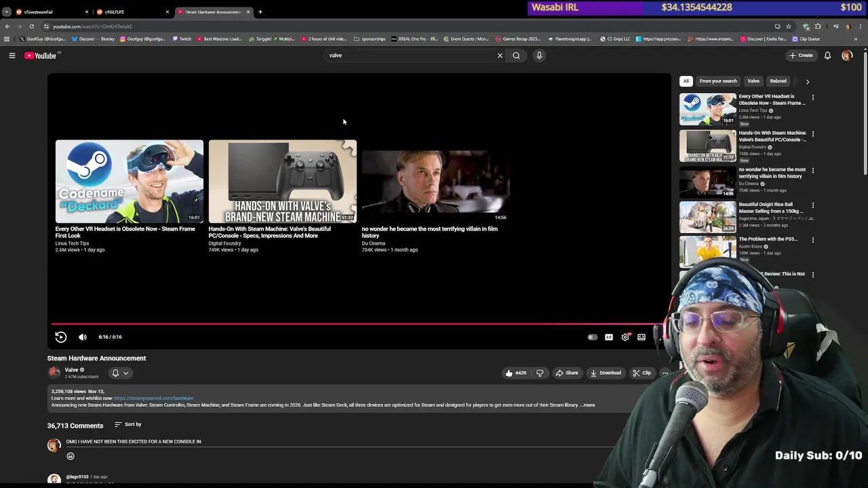Open sidebar 'Beautiful Onigiri Rice Ball' thumbnail

click(707, 217)
